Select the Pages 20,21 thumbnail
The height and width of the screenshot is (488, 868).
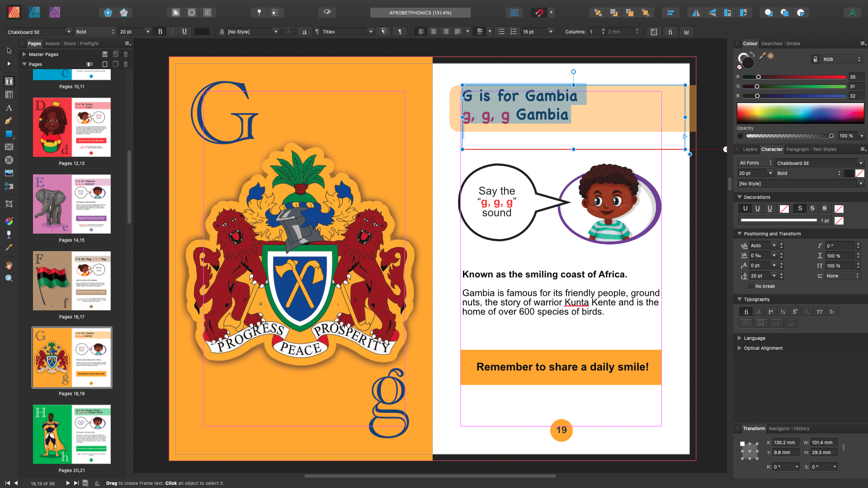[72, 434]
